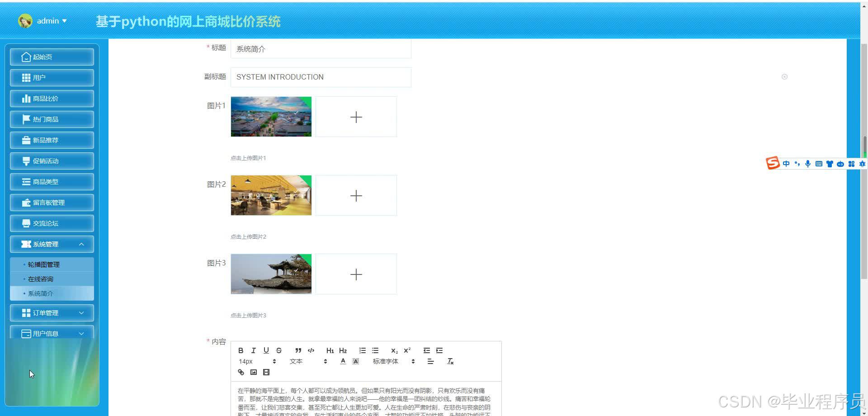Open the 用户 menu item
Viewport: 868px width, 416px height.
[52, 78]
